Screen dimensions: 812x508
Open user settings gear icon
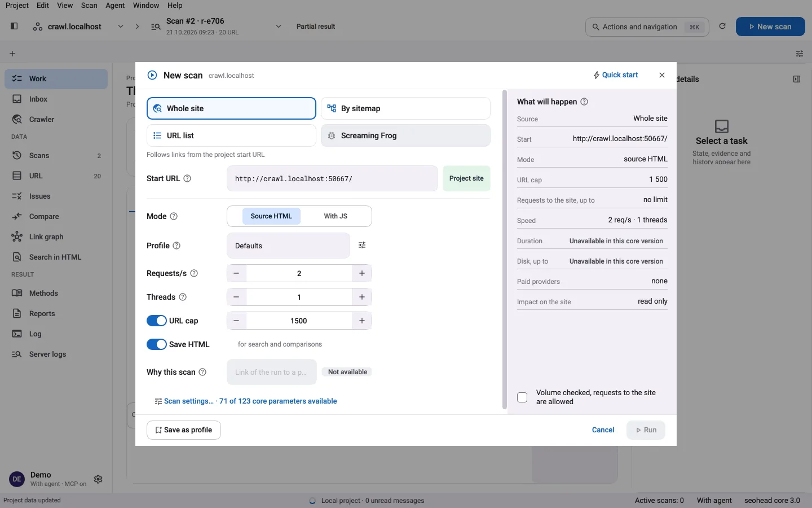point(98,479)
